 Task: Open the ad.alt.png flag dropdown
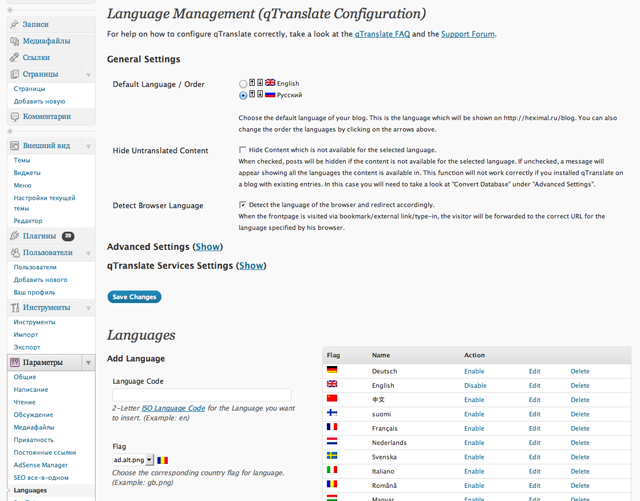tap(133, 460)
